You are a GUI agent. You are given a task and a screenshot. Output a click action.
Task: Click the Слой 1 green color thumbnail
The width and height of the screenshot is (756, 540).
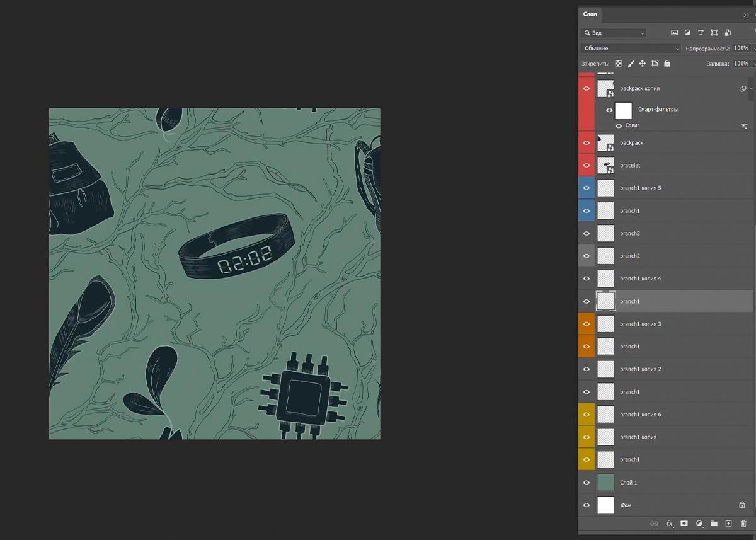point(605,483)
